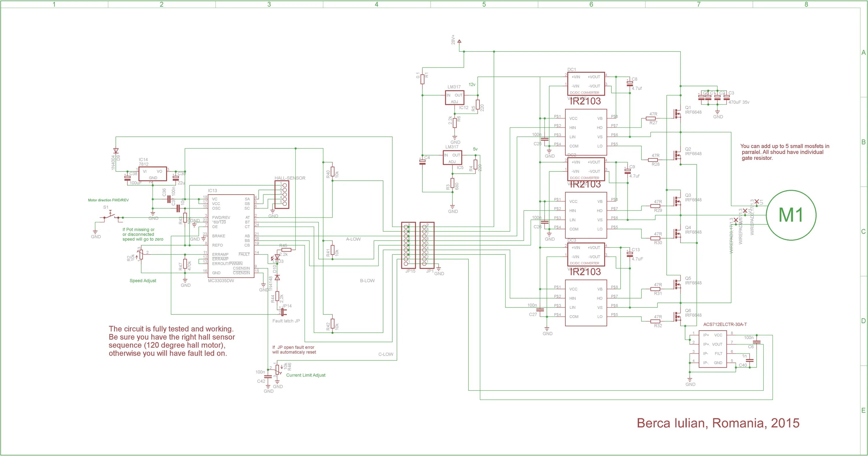Image resolution: width=868 pixels, height=456 pixels.
Task: Select the Q6 MOSFET symbol
Action: tap(677, 316)
